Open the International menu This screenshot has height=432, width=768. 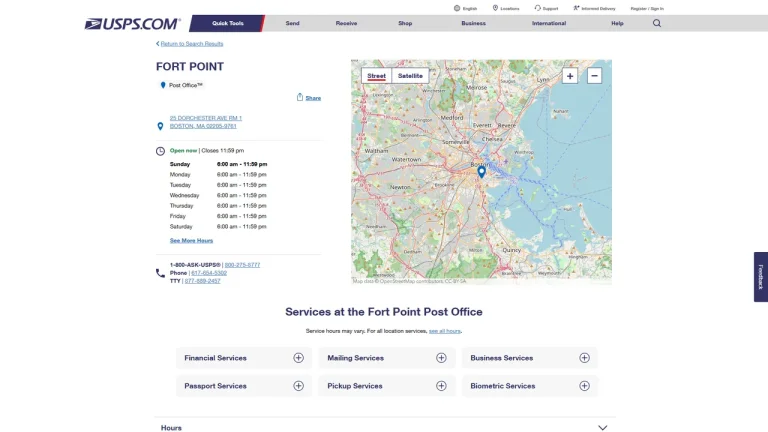click(x=549, y=23)
